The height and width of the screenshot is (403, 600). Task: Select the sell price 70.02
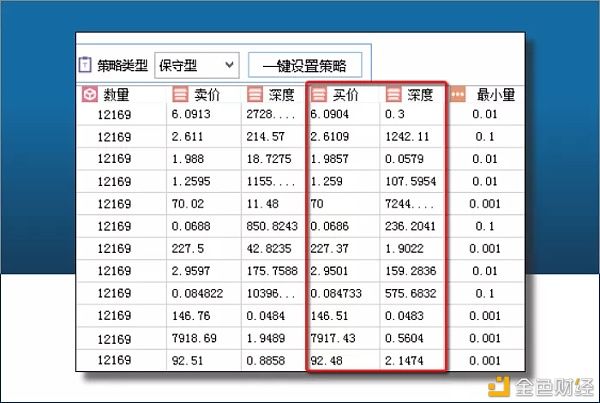point(188,204)
